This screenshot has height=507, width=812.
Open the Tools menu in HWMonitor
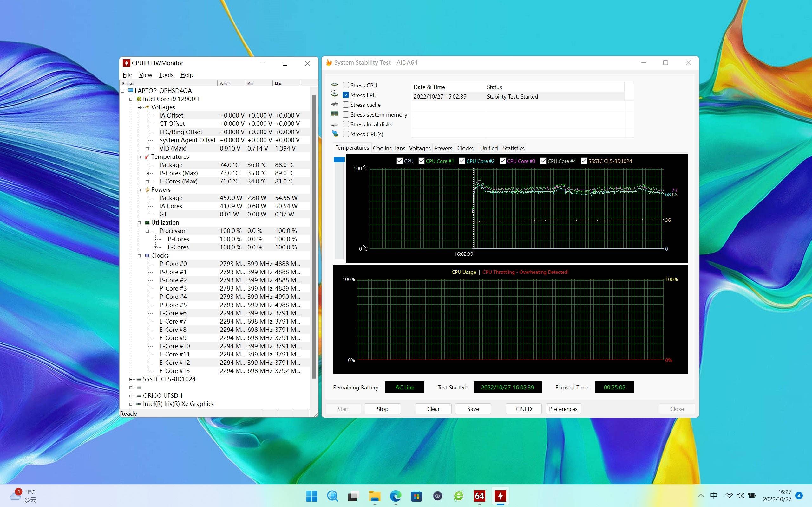[166, 75]
